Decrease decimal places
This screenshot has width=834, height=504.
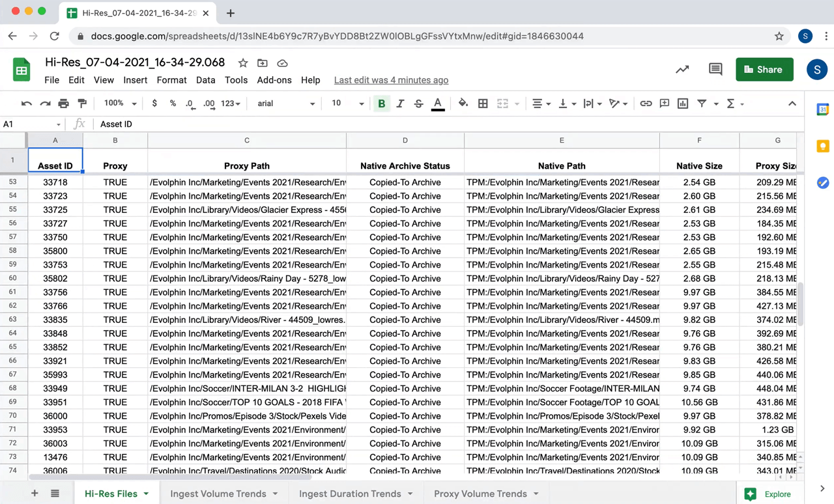coord(190,104)
